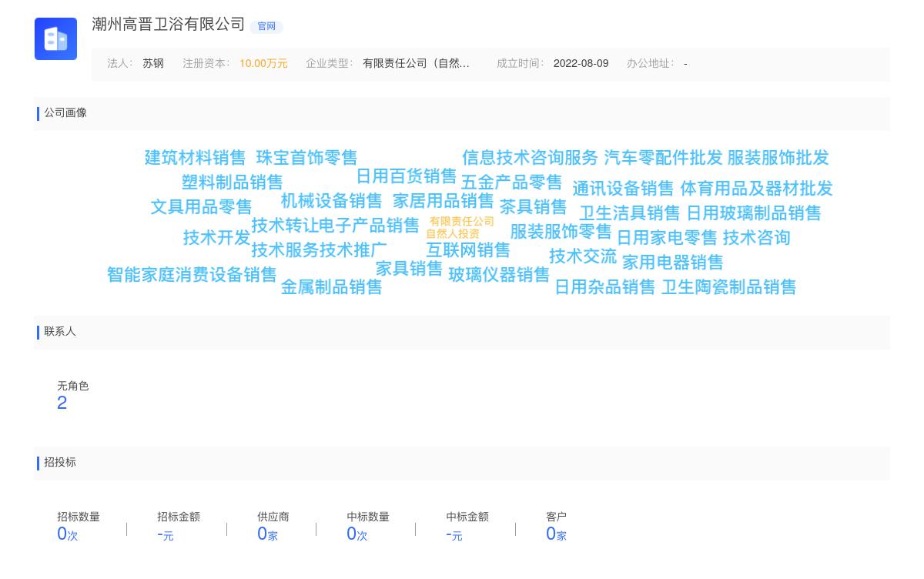Image resolution: width=924 pixels, height=579 pixels.
Task: Select word cloud tag 体育用品及器材批发
Action: (x=756, y=189)
